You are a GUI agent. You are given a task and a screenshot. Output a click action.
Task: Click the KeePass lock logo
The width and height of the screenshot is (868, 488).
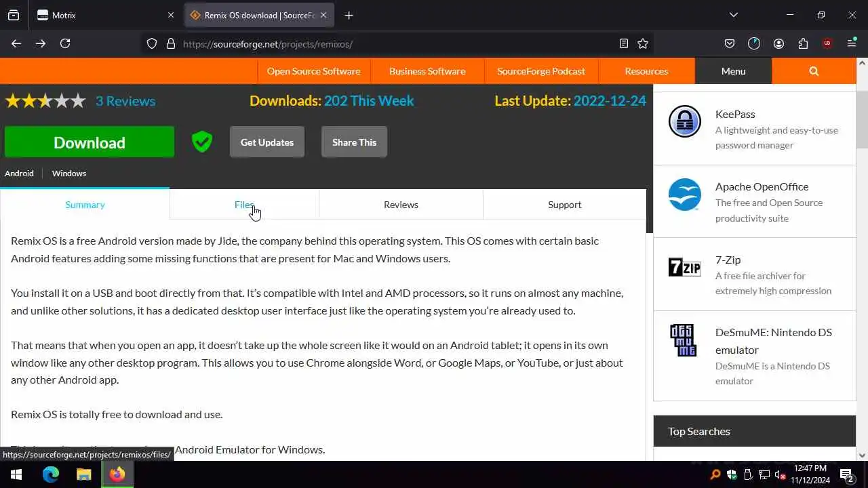[685, 122]
